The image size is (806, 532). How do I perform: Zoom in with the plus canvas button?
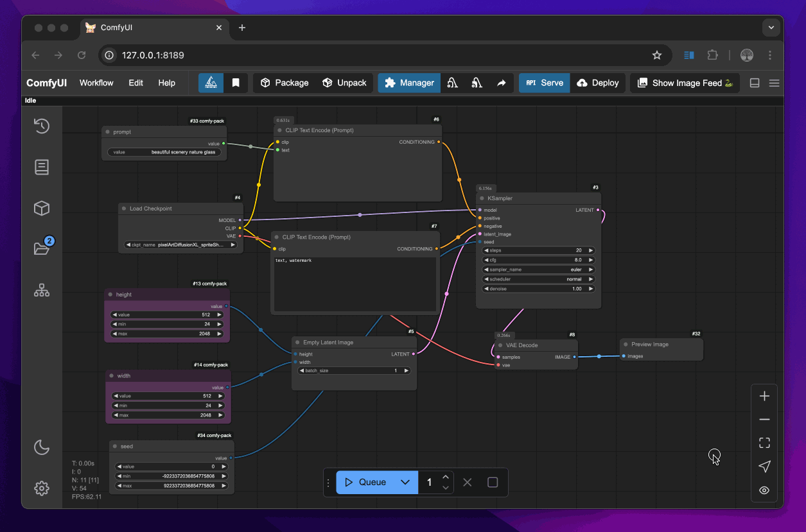[x=764, y=396]
